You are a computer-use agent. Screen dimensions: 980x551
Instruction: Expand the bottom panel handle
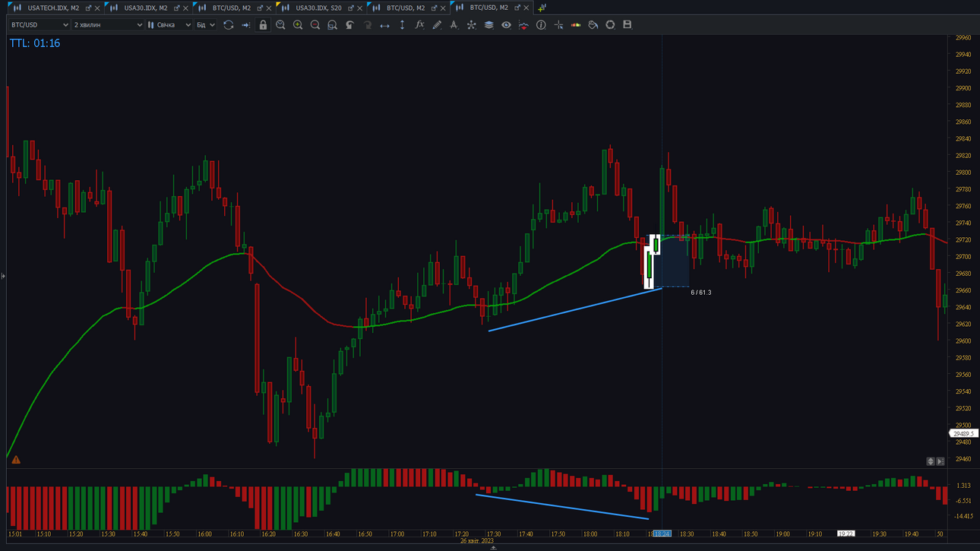click(493, 548)
